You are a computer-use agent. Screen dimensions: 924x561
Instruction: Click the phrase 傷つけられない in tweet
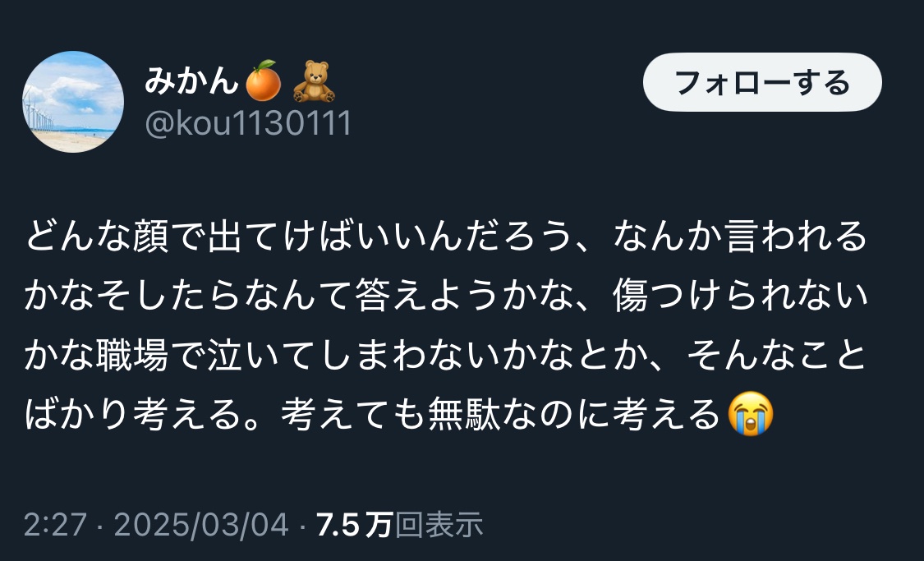click(x=741, y=296)
